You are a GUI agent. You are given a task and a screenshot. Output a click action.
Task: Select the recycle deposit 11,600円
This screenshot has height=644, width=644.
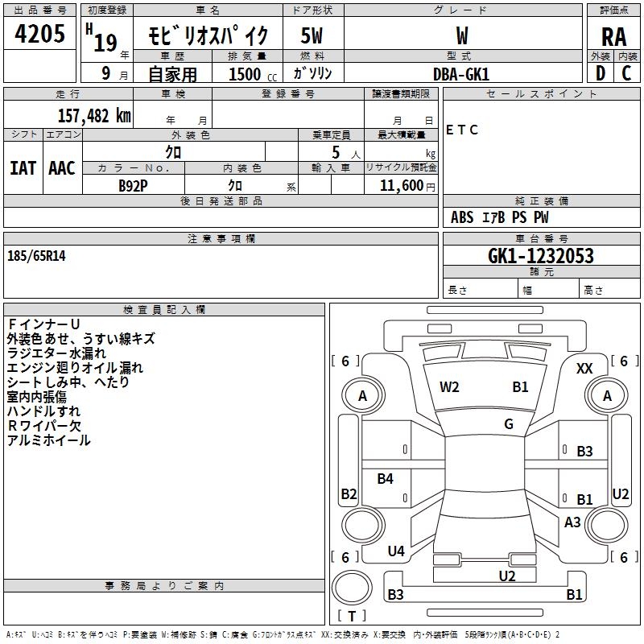pyautogui.click(x=407, y=186)
